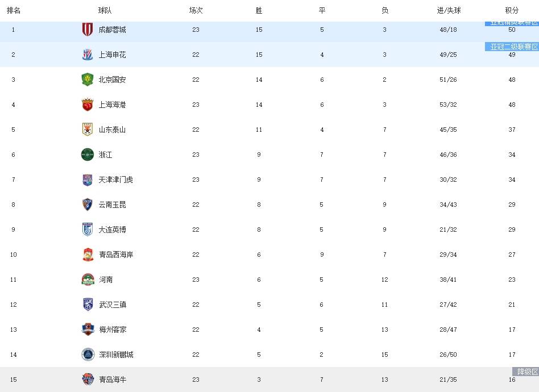The image size is (539, 392).
Task: Click the 浙江 round green logo
Action: point(88,155)
